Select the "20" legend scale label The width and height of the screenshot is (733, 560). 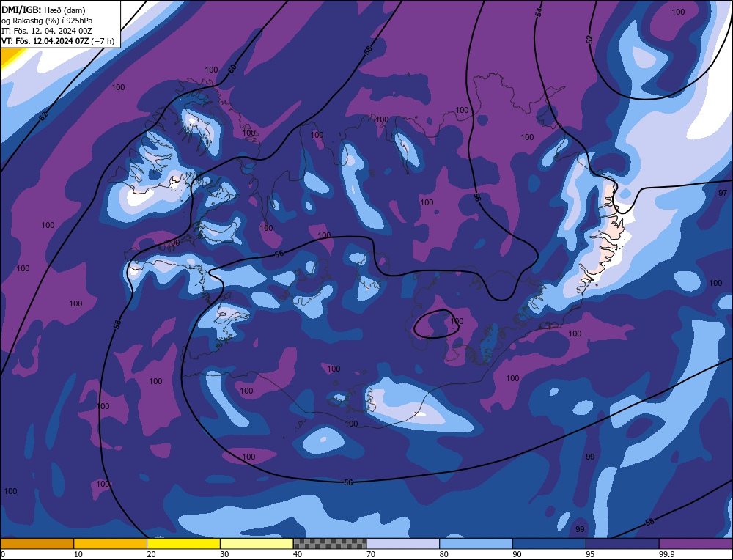[151, 554]
